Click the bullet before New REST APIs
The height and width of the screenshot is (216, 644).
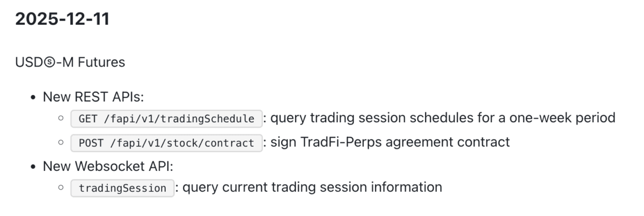[x=34, y=97]
